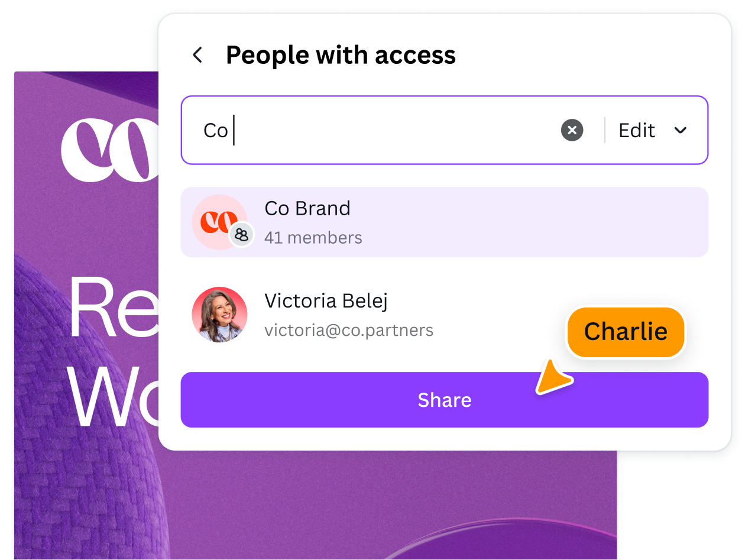Choose Victoria Belej from the results
The image size is (745, 560).
click(444, 315)
